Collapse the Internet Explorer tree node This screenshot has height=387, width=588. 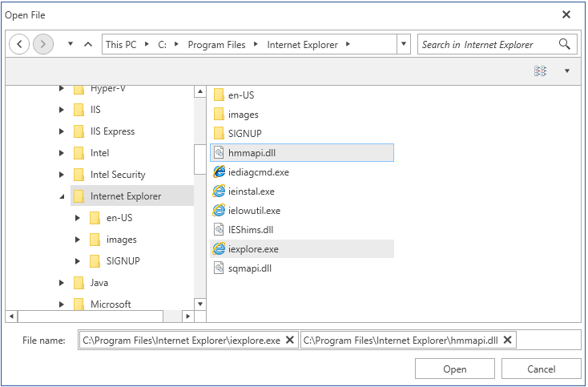(62, 196)
